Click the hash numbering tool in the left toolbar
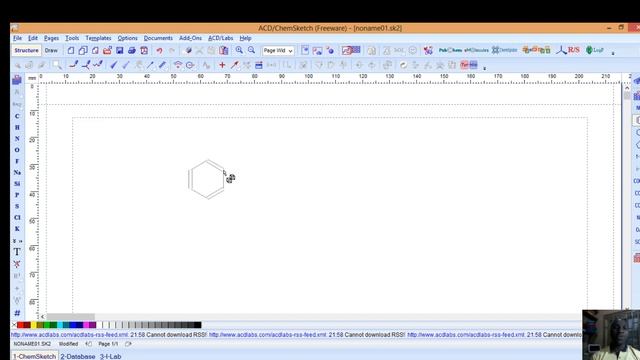The width and height of the screenshot is (640, 360). click(x=17, y=313)
